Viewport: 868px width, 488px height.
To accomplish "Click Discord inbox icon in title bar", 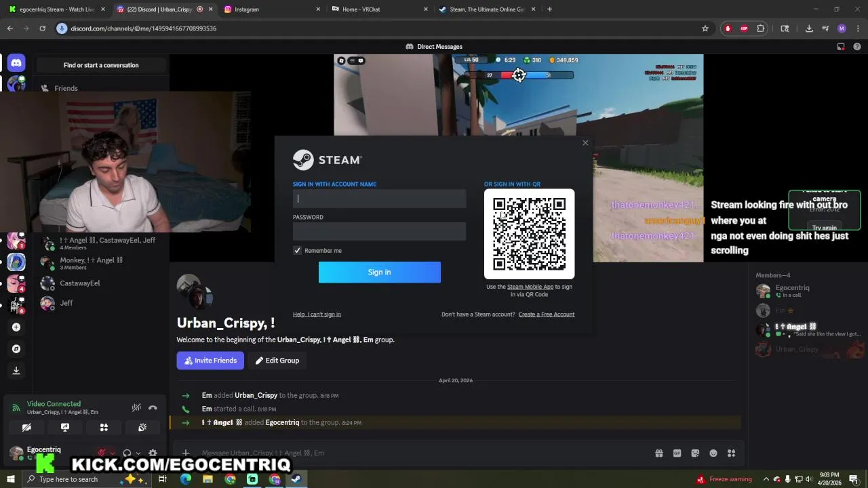I will tap(841, 47).
